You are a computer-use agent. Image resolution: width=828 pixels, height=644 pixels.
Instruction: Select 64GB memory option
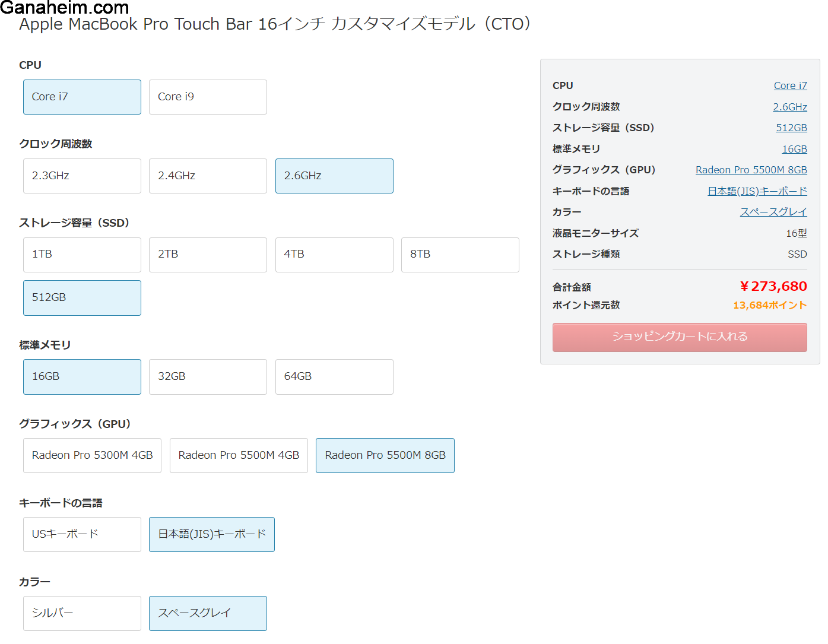tap(334, 376)
